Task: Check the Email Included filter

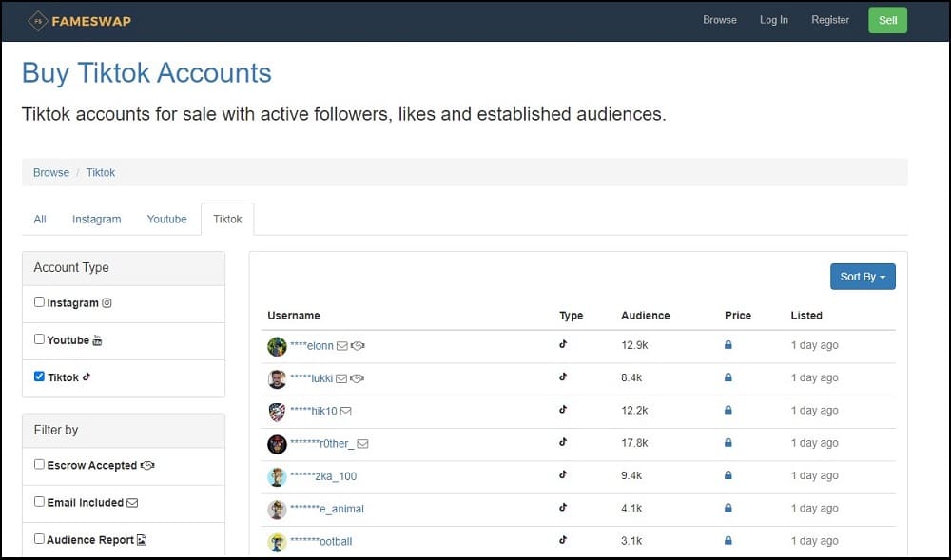Action: click(x=39, y=502)
